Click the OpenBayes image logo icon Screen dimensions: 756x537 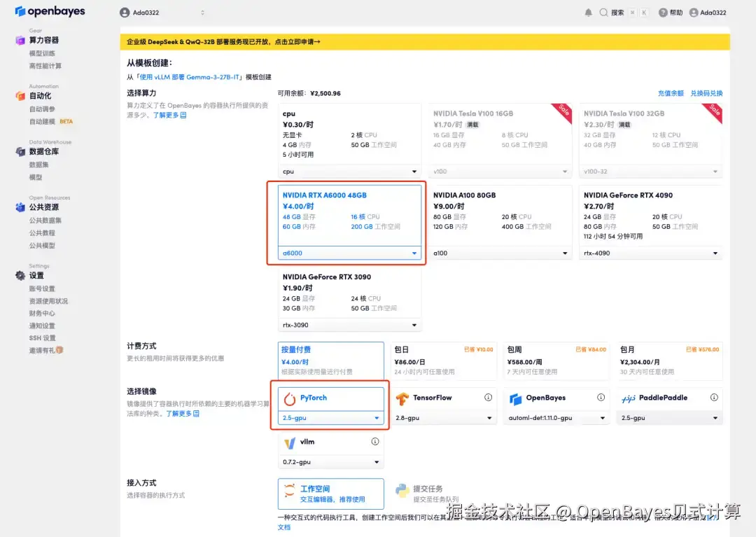pos(515,398)
